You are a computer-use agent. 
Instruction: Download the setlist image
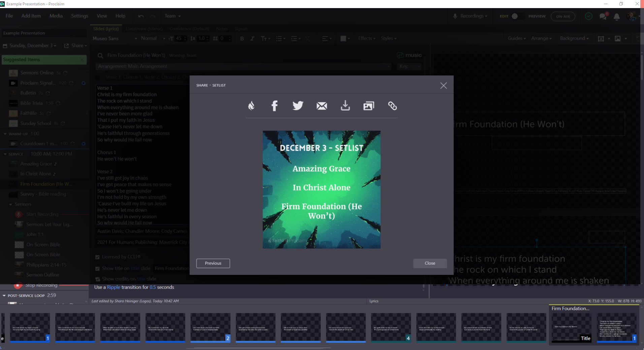[x=345, y=106]
